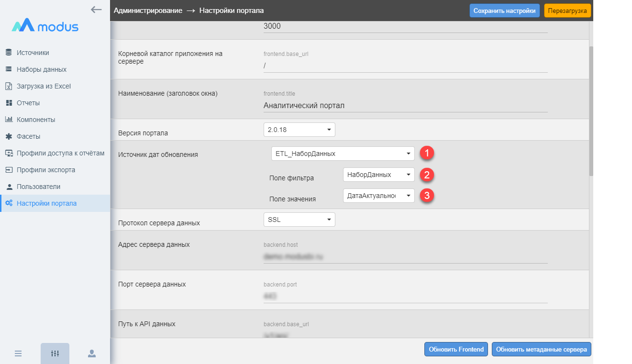Open the Поле фильтра dropdown
The image size is (632, 364).
pos(378,175)
